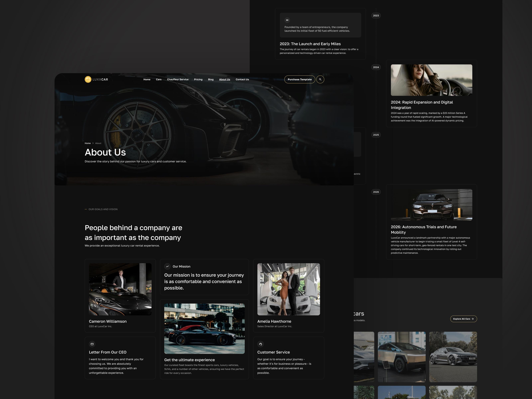Click the Sales Director at LuxxCar Inc. text

[x=275, y=326]
